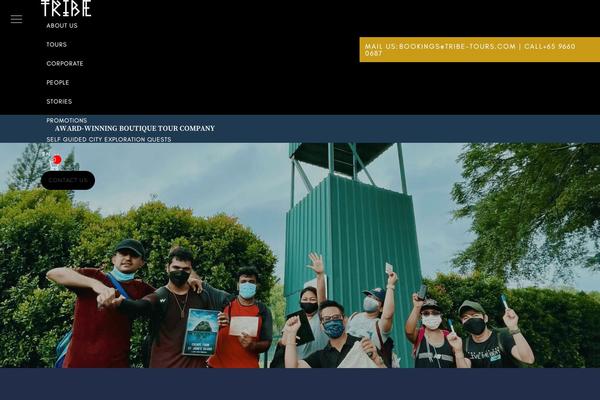Open the hamburger menu icon
Viewport: 600px width, 400px height.
click(x=16, y=19)
